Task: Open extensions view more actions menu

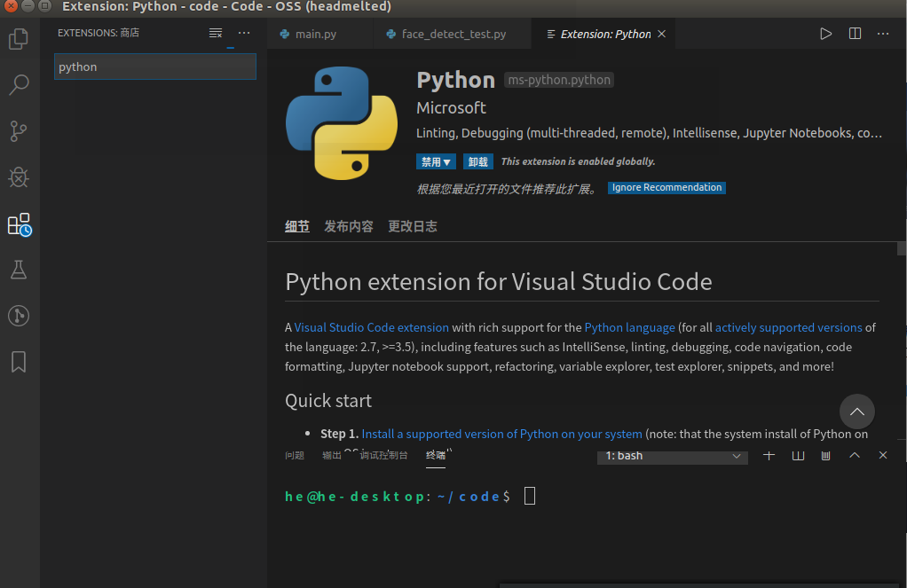Action: pos(244,33)
